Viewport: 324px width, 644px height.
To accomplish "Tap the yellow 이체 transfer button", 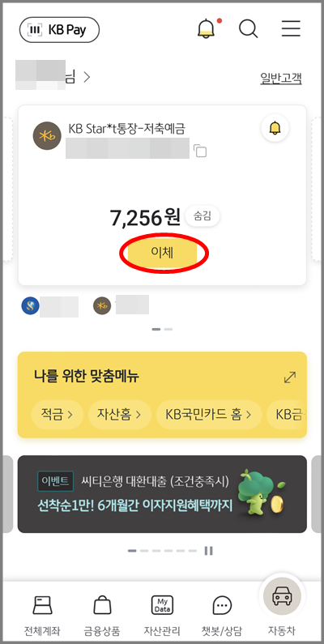I will pos(162,254).
